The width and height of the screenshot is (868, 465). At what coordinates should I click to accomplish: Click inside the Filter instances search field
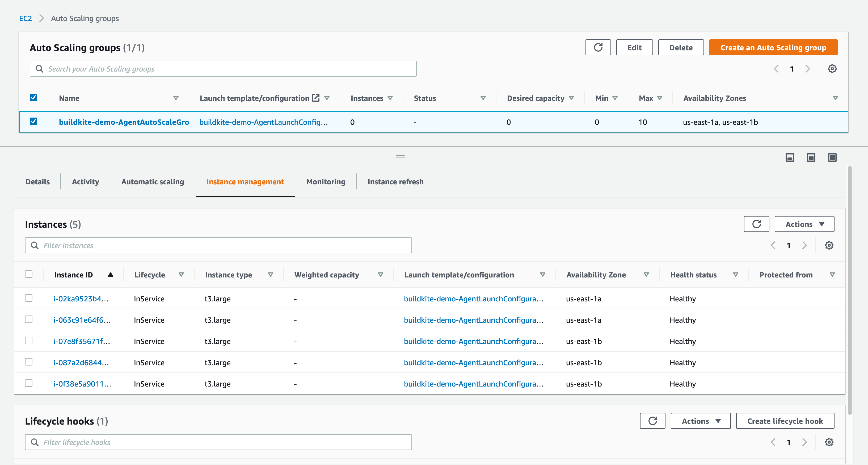point(218,245)
